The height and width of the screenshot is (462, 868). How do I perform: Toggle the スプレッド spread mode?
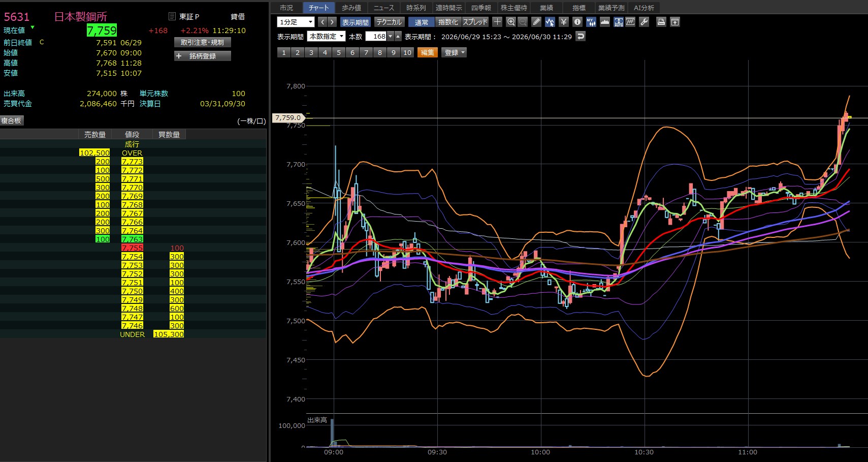pos(475,22)
